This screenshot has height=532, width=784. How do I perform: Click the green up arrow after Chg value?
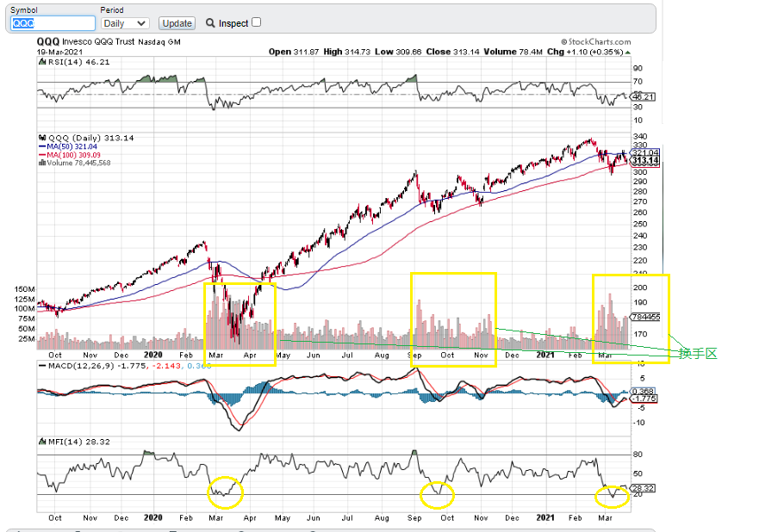(x=627, y=52)
